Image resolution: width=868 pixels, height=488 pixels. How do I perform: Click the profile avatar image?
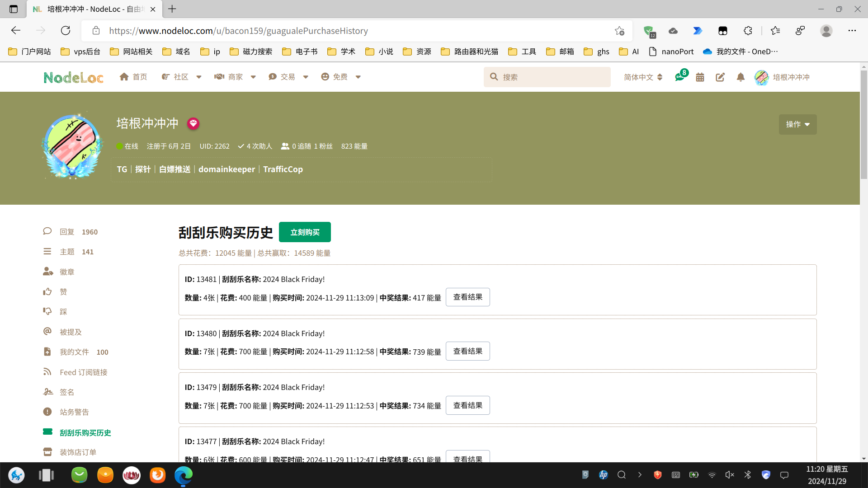coord(72,146)
